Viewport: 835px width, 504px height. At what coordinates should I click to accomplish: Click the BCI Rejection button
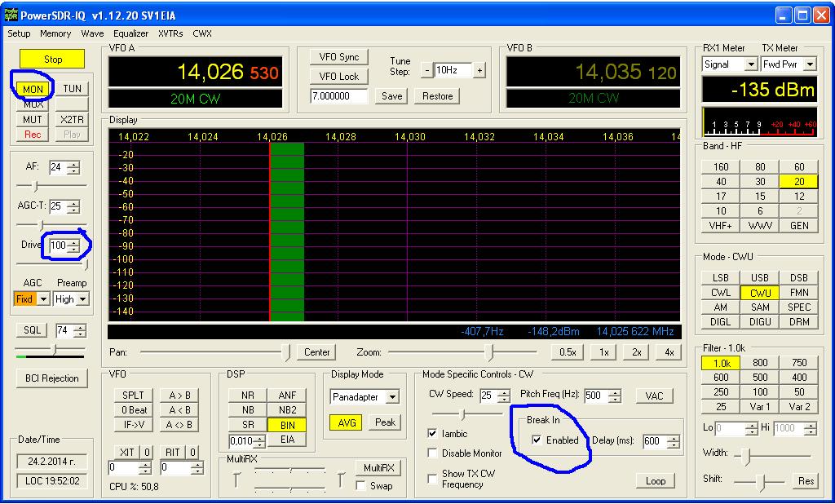click(51, 378)
